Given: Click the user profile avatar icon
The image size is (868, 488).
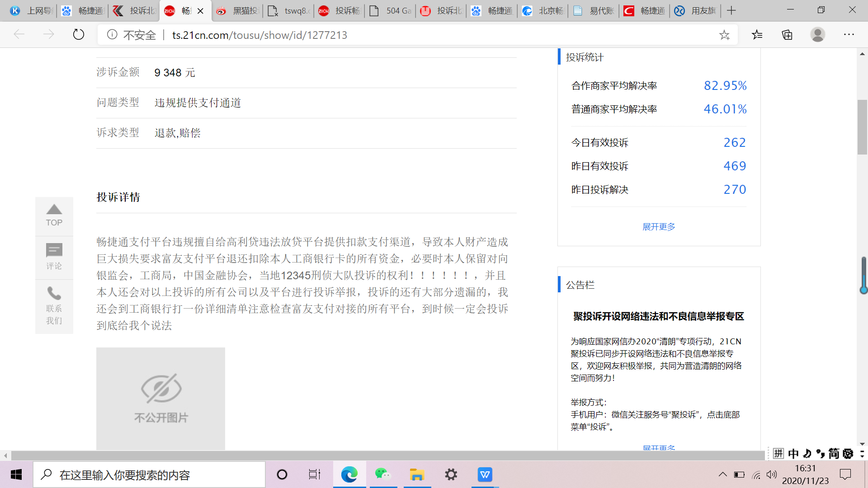Looking at the screenshot, I should click(817, 35).
